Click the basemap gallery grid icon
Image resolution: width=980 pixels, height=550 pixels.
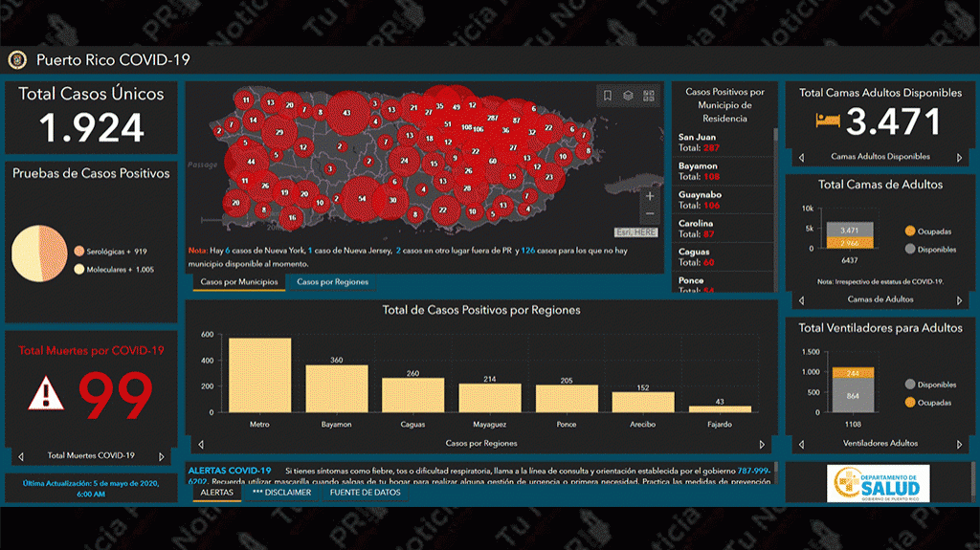[649, 96]
